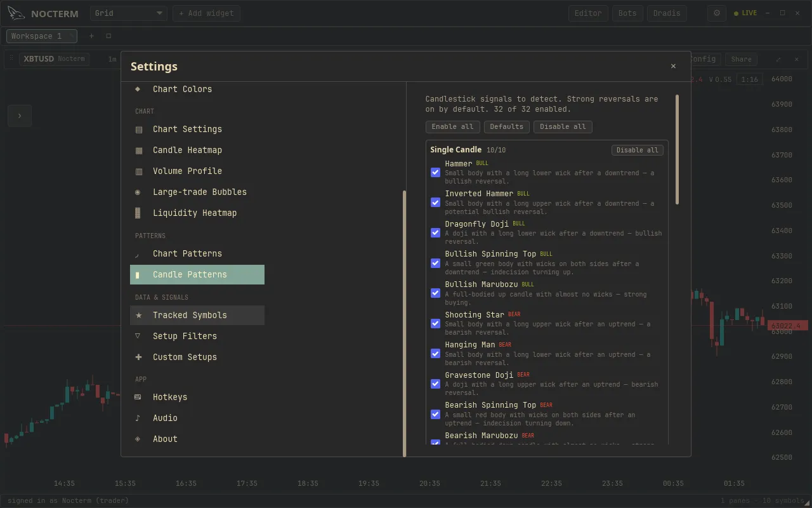Click the settings sidebar scrollbar
The height and width of the screenshot is (508, 812).
pyautogui.click(x=404, y=323)
